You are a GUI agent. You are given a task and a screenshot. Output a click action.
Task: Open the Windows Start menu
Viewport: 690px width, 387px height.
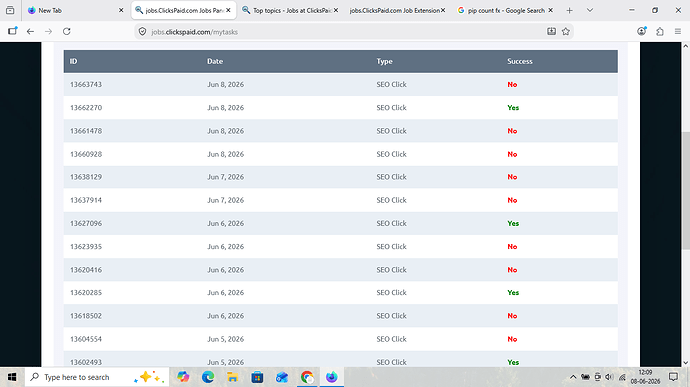point(12,377)
